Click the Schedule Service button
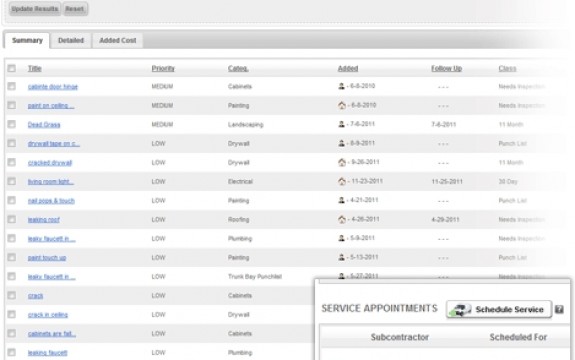Viewport: 575px width, 360px height. pos(499,309)
